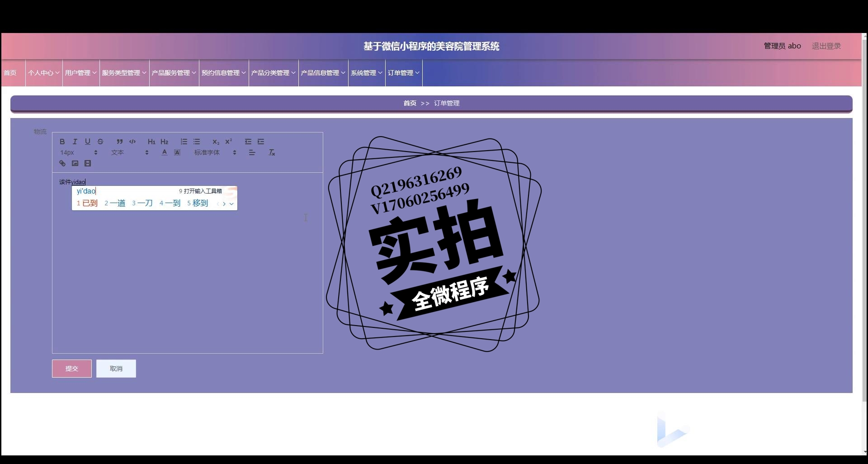
Task: Expand the 用户管理 menu
Action: [81, 73]
